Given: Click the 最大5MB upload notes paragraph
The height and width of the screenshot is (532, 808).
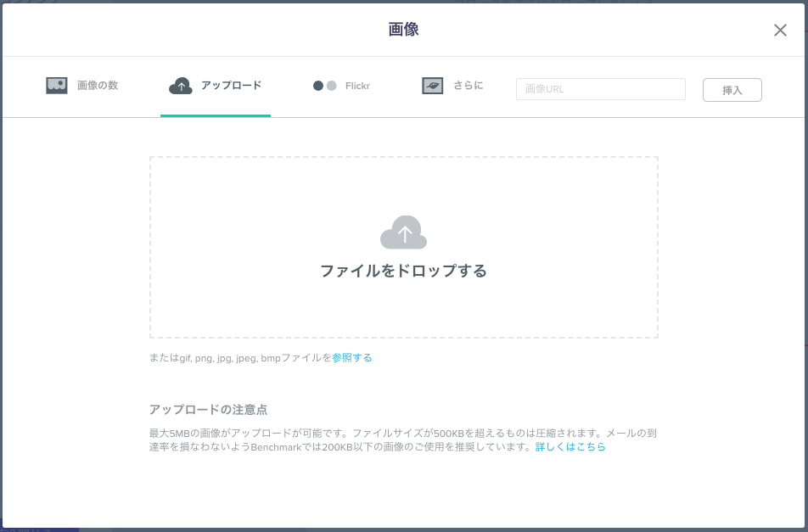Looking at the screenshot, I should point(402,434).
